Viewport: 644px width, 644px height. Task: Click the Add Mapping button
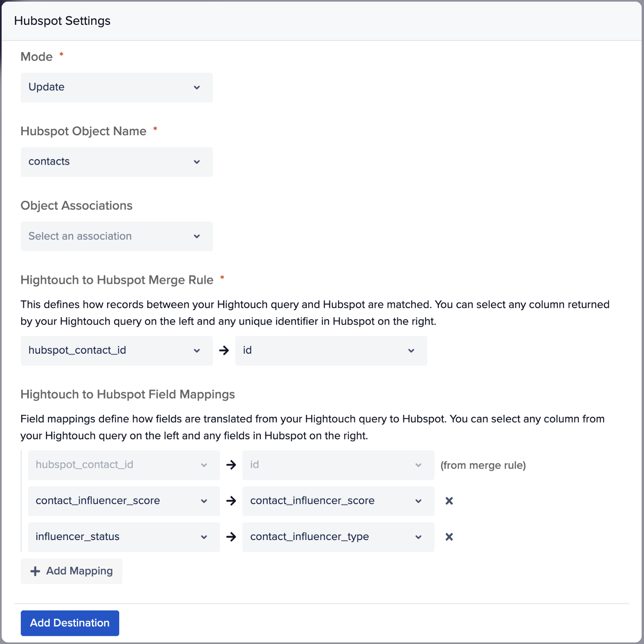pyautogui.click(x=72, y=571)
